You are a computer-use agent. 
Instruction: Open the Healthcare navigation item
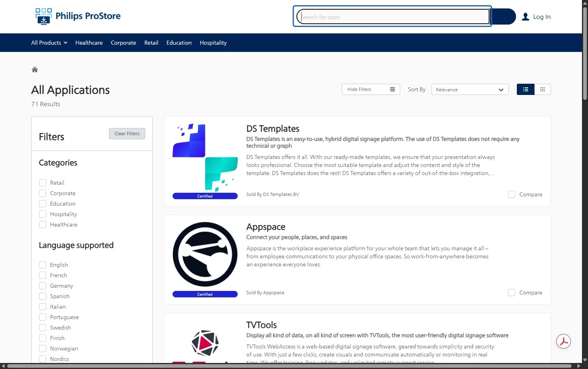[89, 43]
